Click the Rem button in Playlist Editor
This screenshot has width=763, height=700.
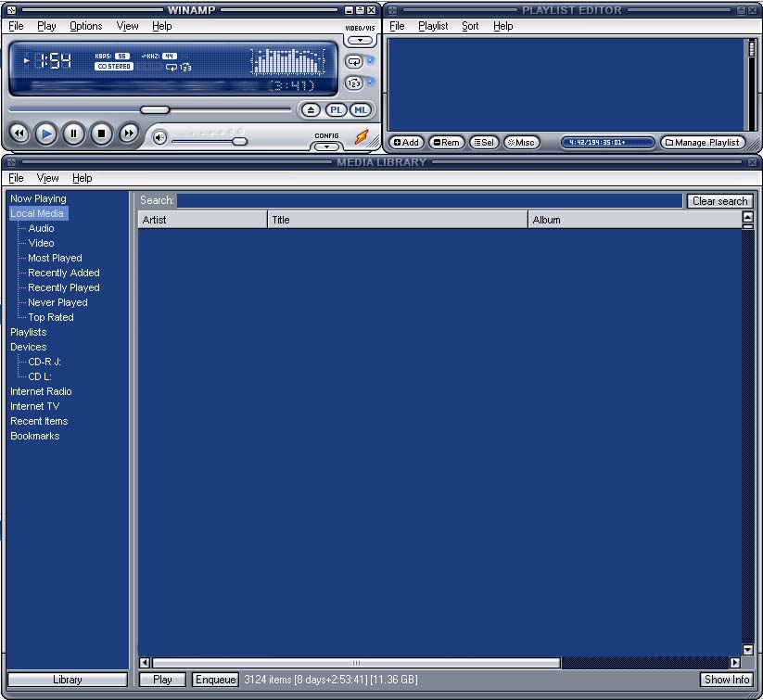tap(446, 142)
